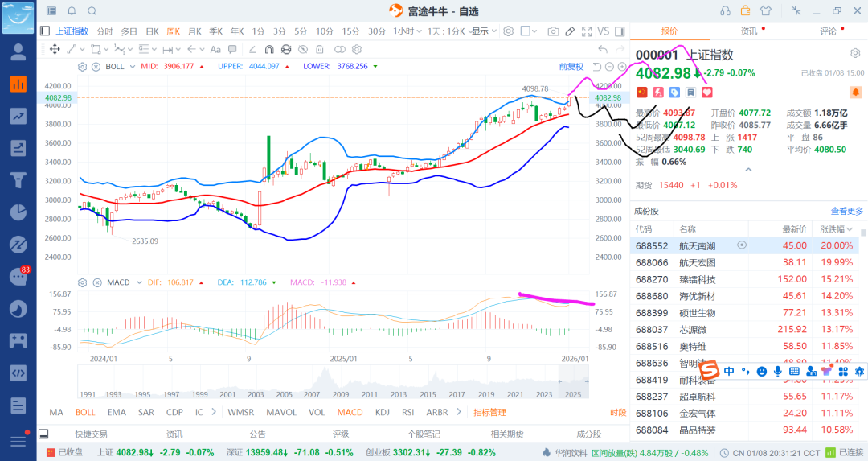
Task: Switch to 日K chart period
Action: pyautogui.click(x=152, y=31)
